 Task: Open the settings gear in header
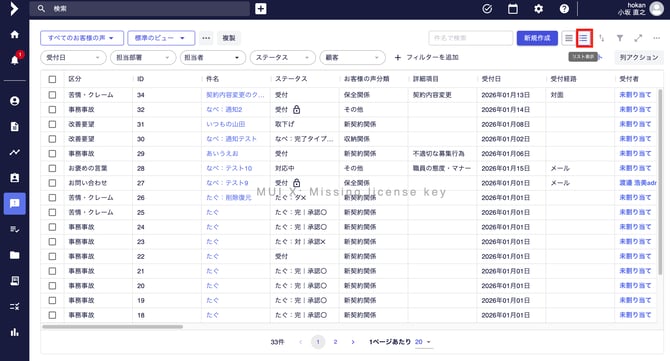point(538,9)
